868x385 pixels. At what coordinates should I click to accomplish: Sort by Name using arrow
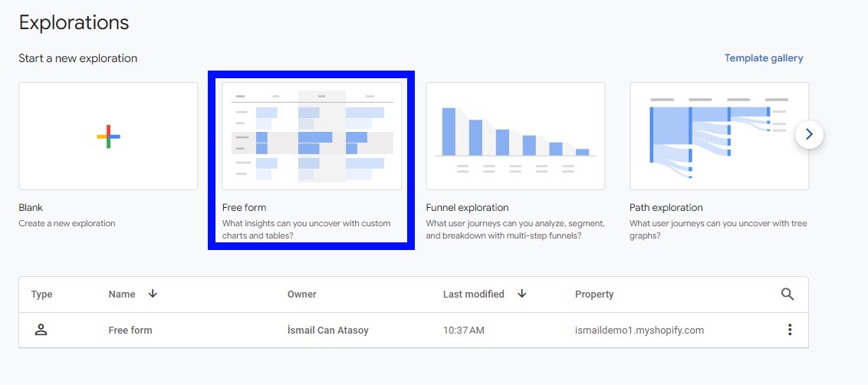click(153, 295)
